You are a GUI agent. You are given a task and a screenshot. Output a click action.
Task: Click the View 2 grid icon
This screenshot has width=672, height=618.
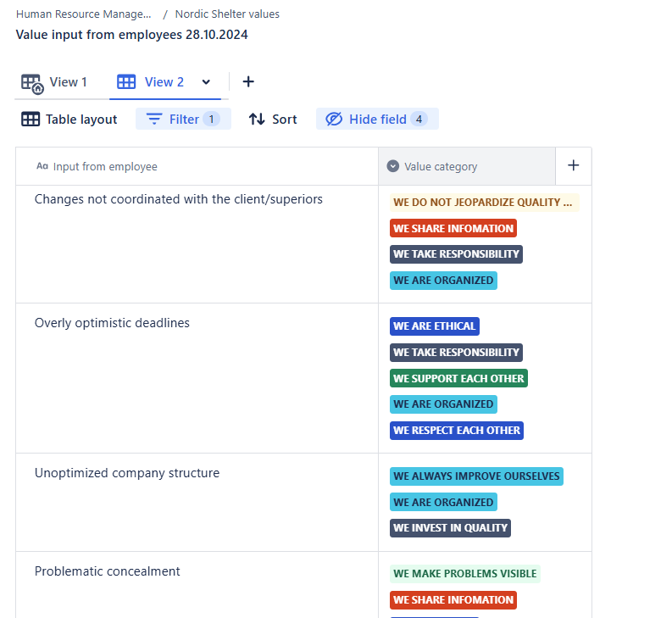(126, 82)
